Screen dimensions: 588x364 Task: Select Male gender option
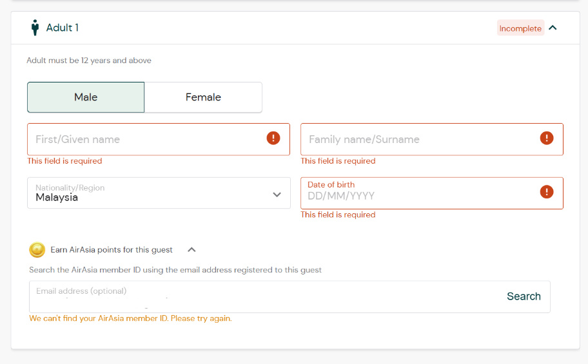coord(86,97)
